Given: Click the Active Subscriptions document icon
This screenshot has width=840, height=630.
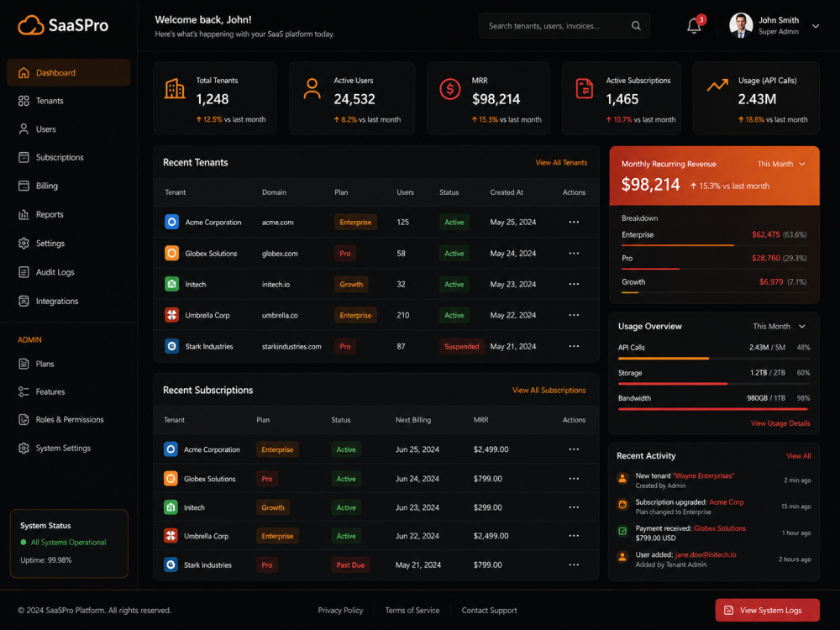Looking at the screenshot, I should click(585, 88).
